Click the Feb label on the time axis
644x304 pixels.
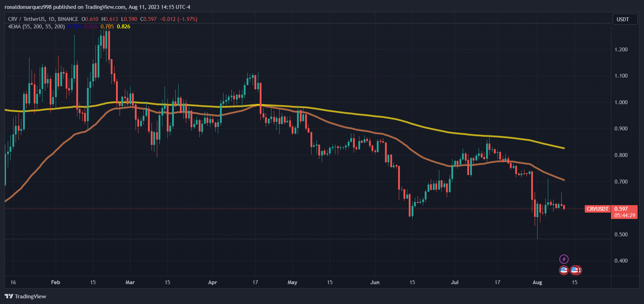click(x=55, y=282)
